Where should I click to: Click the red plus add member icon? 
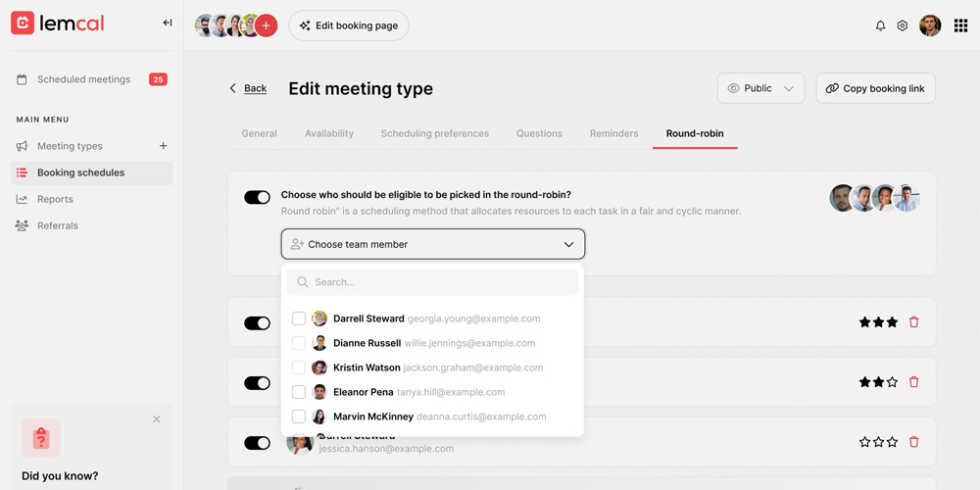(266, 25)
